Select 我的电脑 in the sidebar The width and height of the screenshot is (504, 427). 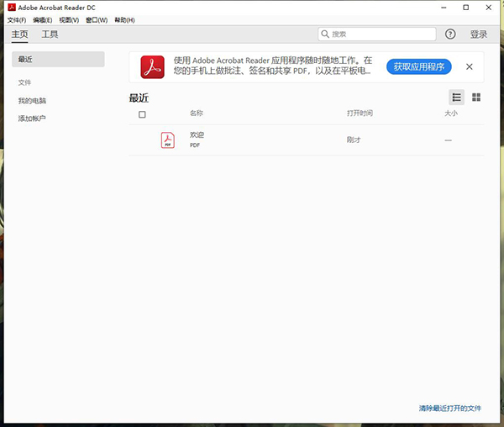tap(33, 101)
